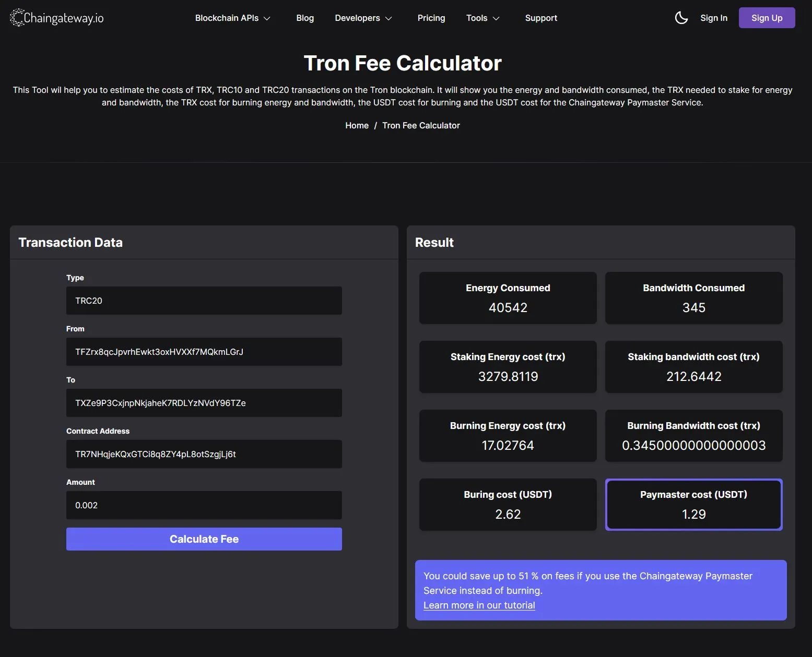Click the Transaction Data panel title
The width and height of the screenshot is (812, 657).
[70, 242]
